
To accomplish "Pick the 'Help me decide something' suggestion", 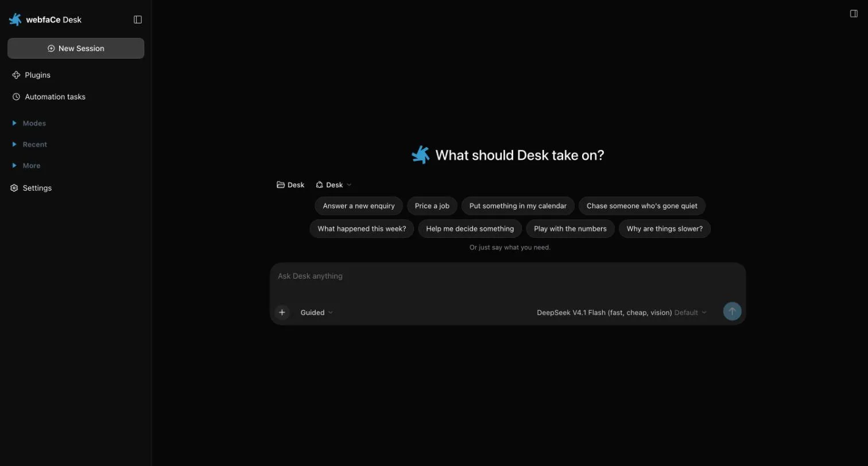I will 470,229.
